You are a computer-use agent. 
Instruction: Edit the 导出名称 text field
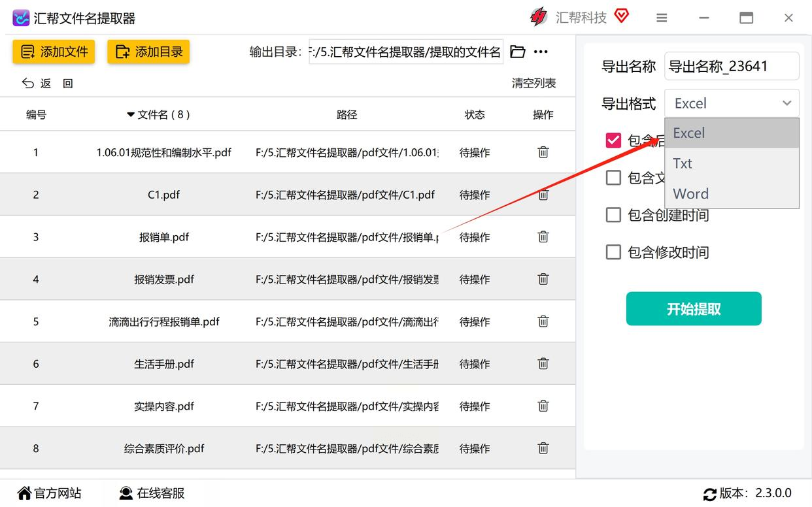click(x=731, y=66)
